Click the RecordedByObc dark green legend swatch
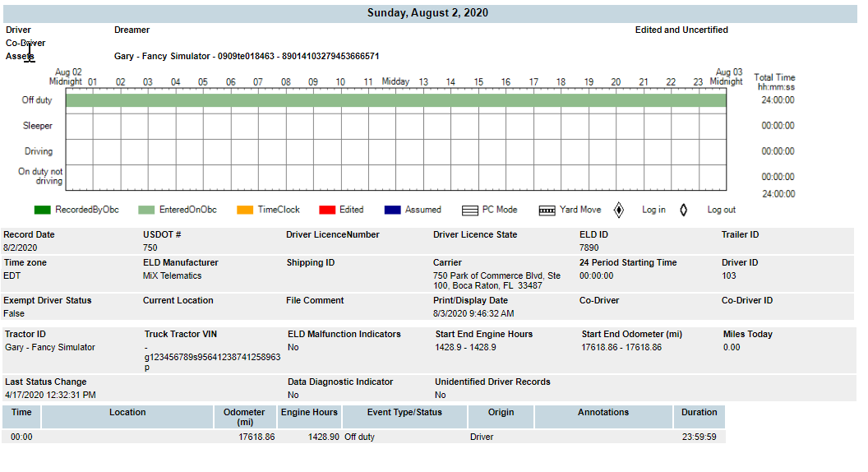Screen dimensions: 868x472 tap(42, 210)
